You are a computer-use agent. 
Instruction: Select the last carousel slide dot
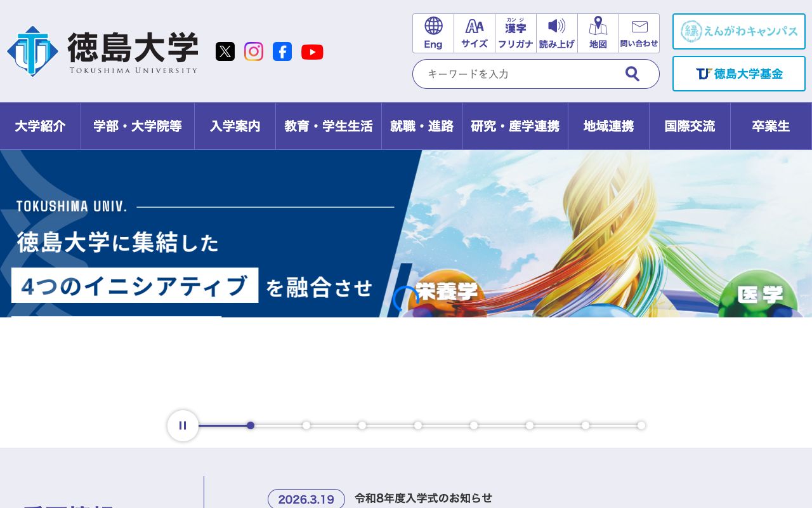point(641,425)
